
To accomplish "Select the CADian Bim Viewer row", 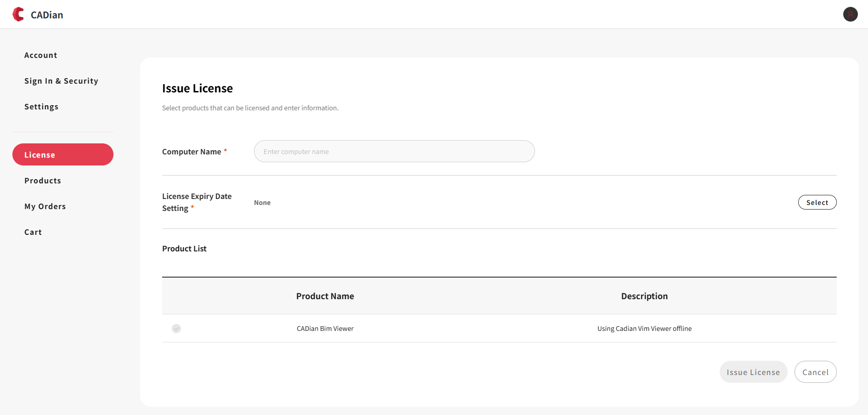I will pos(325,329).
